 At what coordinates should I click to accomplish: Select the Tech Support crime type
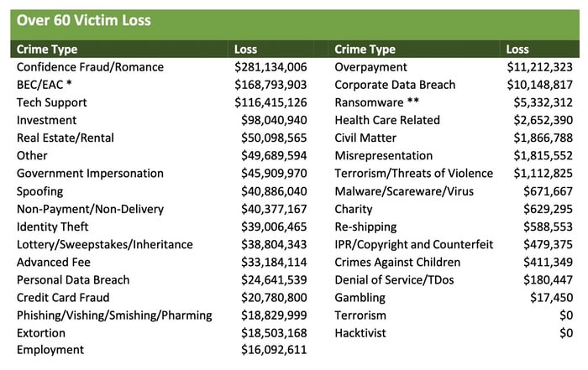(x=51, y=102)
